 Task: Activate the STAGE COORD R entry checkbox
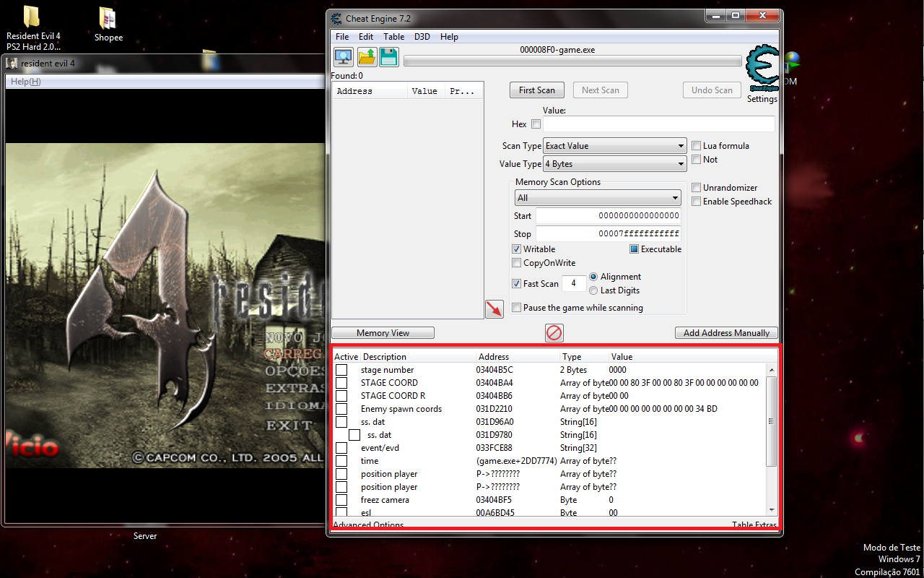341,396
